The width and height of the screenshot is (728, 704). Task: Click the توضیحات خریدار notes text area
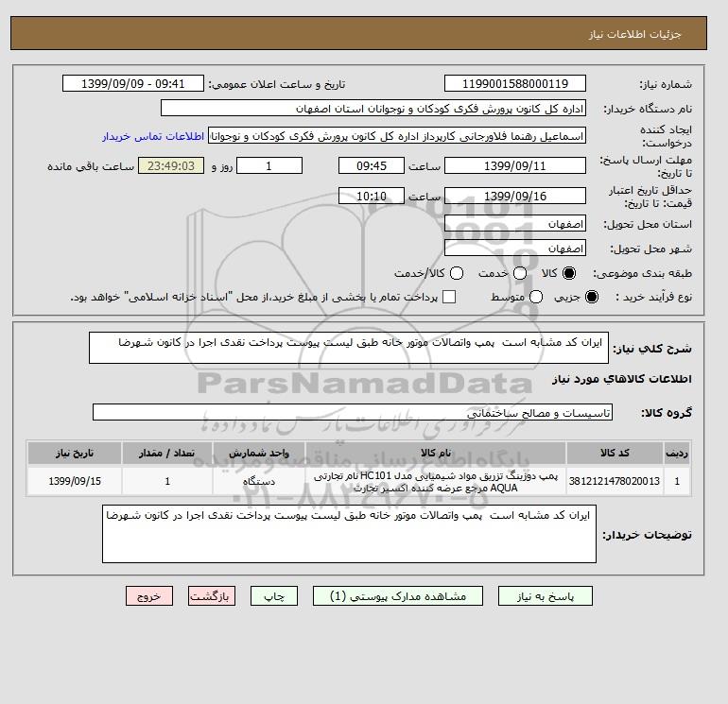pyautogui.click(x=349, y=534)
